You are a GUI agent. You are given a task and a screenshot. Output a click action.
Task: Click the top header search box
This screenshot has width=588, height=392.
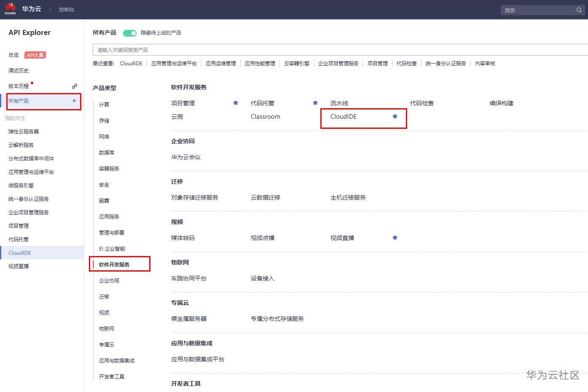[542, 10]
